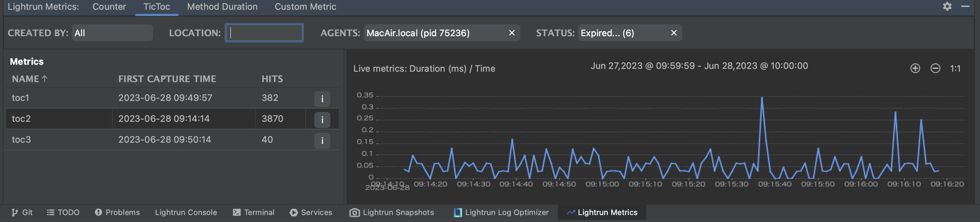Zoom in on the metrics chart
The image size is (980, 222).
tap(915, 68)
